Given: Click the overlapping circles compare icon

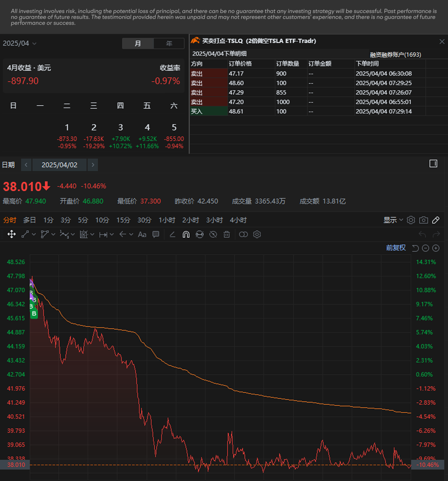Looking at the screenshot, I should click(243, 234).
